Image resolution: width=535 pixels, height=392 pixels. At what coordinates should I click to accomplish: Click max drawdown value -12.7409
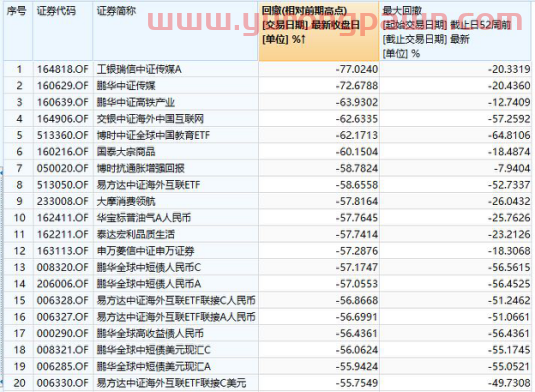pyautogui.click(x=509, y=102)
